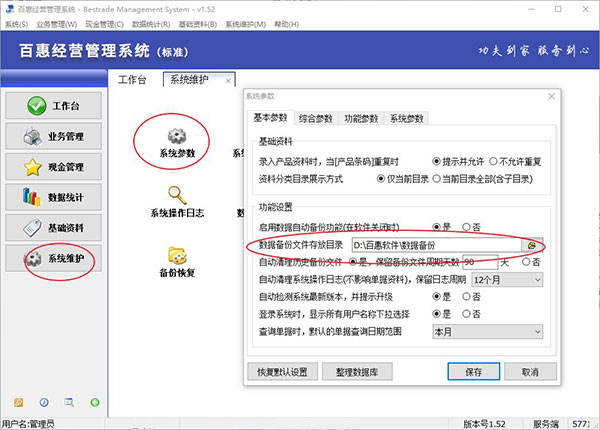The height and width of the screenshot is (430, 600).
Task: Click 版本号1.52 in status bar
Action: pos(484,424)
